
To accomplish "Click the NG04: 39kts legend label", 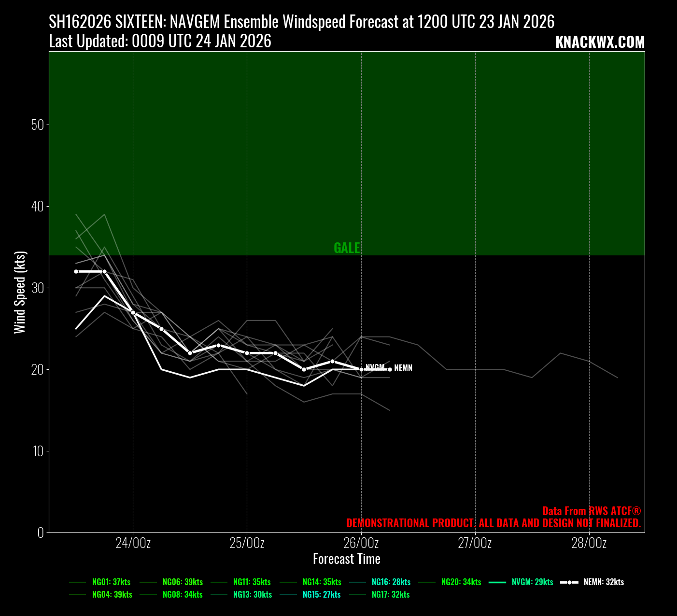I will pyautogui.click(x=112, y=595).
